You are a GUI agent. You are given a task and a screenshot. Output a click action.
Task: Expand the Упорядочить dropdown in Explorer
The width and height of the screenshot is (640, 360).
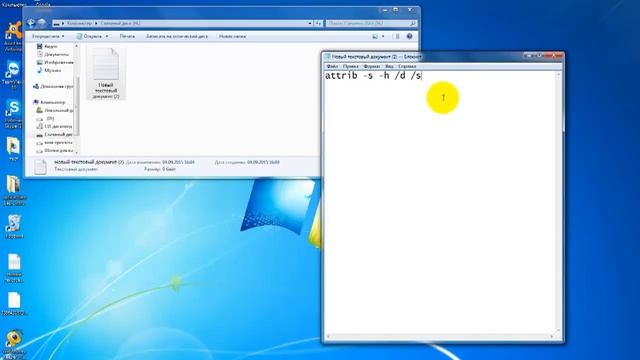[48, 36]
